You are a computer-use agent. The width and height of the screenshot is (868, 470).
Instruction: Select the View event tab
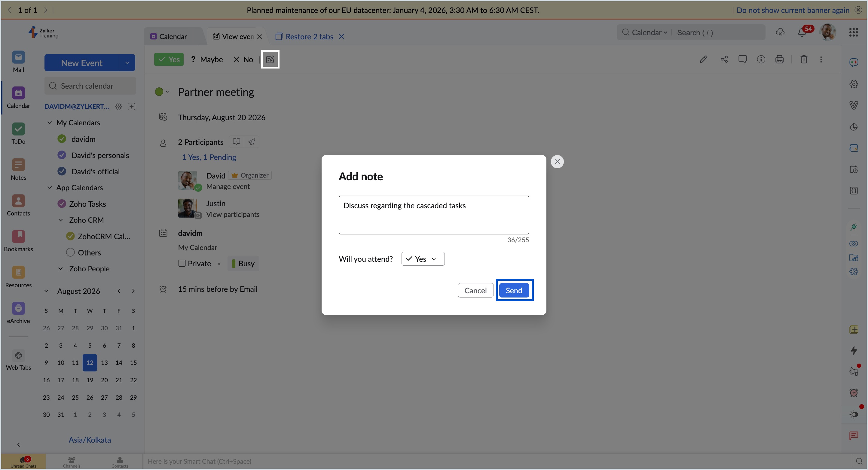(234, 36)
